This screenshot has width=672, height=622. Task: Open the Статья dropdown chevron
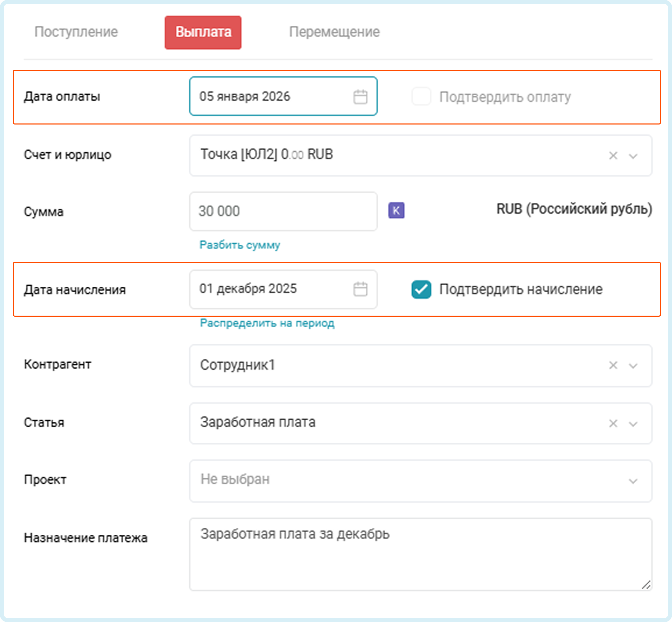[x=633, y=423]
